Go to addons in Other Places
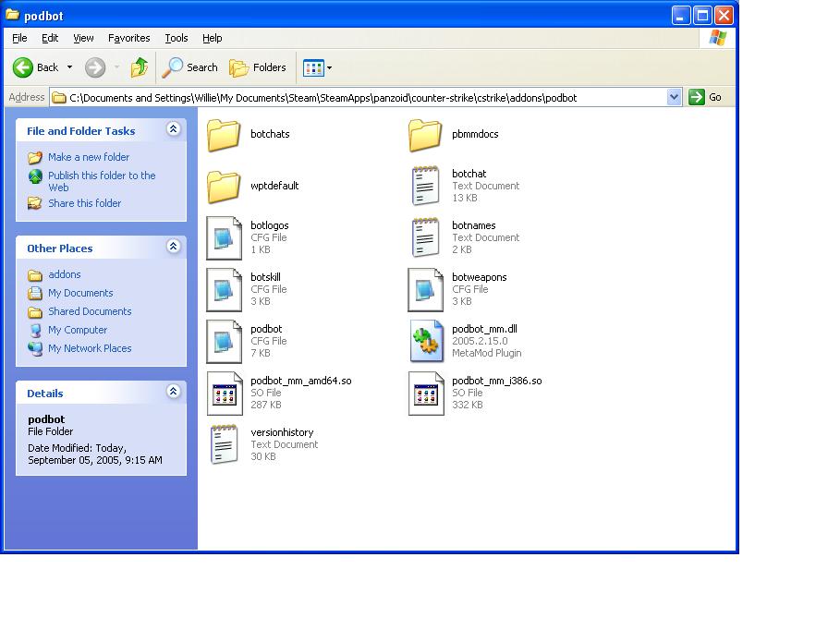 [65, 274]
